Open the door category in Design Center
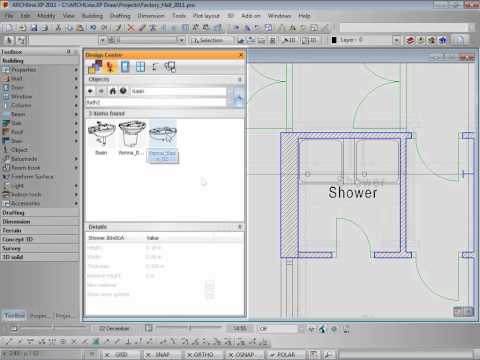 [x=125, y=67]
